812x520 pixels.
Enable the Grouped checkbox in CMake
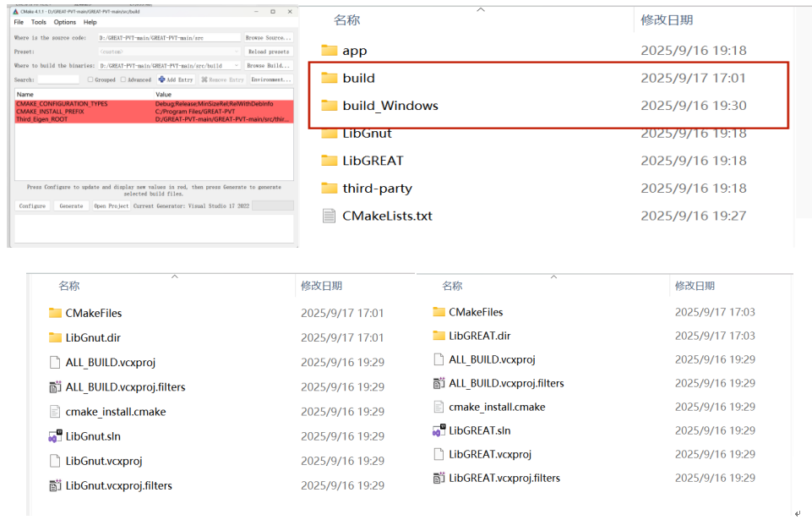pyautogui.click(x=90, y=79)
